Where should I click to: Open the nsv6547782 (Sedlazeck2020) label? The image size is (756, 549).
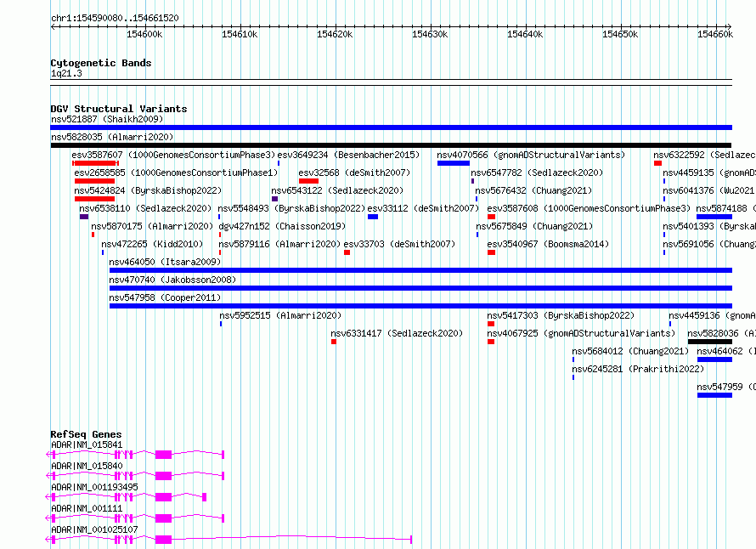click(537, 173)
